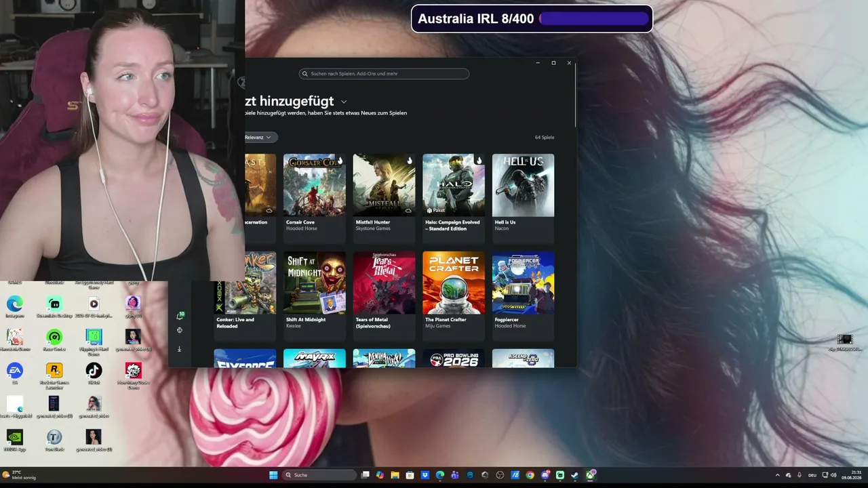Click the DEU keyboard language indicator
The width and height of the screenshot is (868, 488).
click(x=812, y=475)
